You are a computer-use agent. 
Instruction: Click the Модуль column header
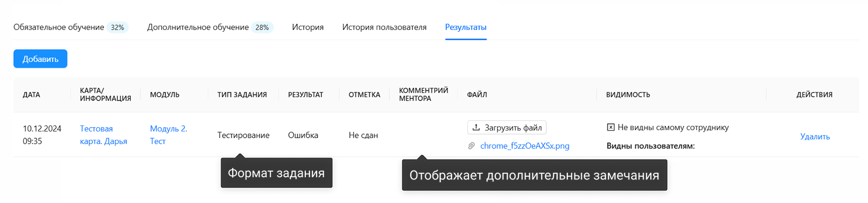pos(165,95)
